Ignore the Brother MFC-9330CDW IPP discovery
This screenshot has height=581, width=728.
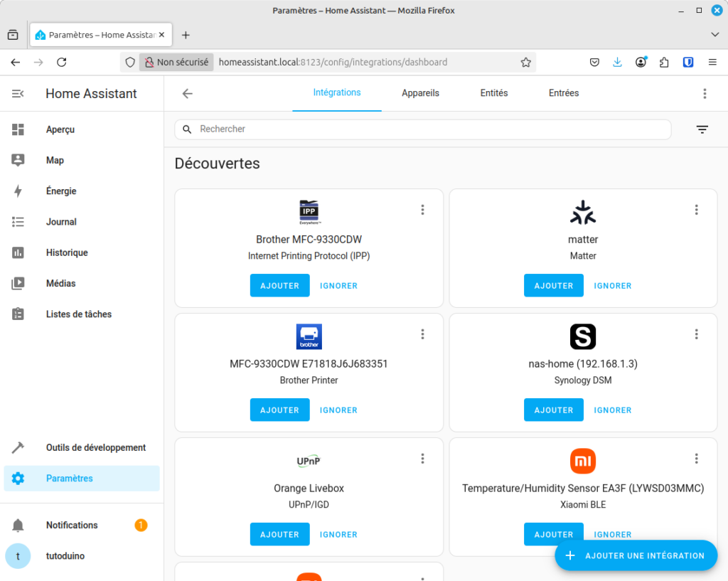pos(338,286)
